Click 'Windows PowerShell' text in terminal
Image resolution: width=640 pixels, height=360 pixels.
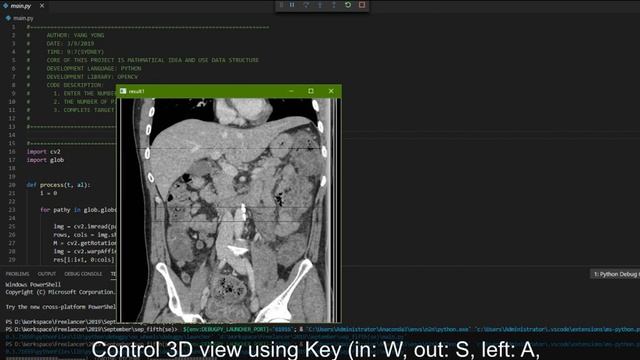coord(33,284)
